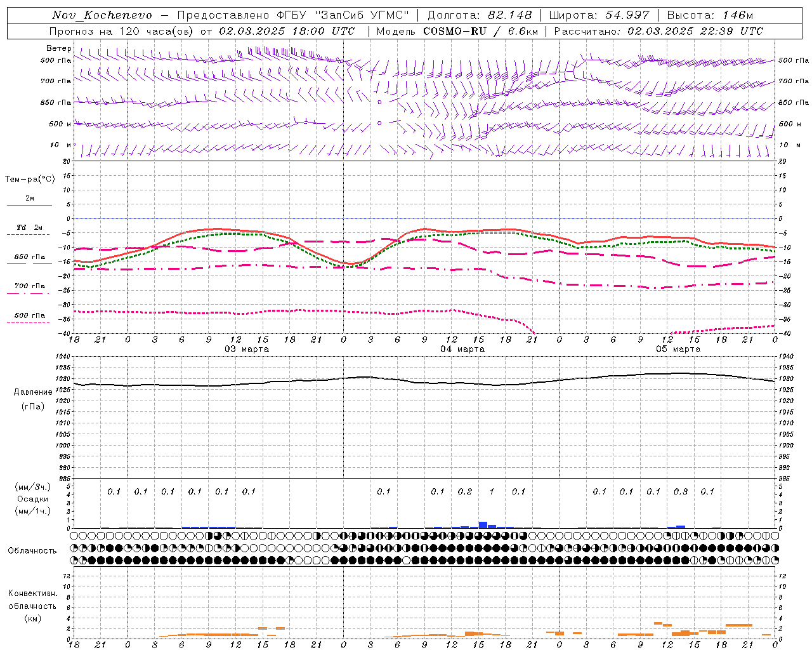The width and height of the screenshot is (812, 650).
Task: Click the 04 марта date label
Action: [462, 349]
